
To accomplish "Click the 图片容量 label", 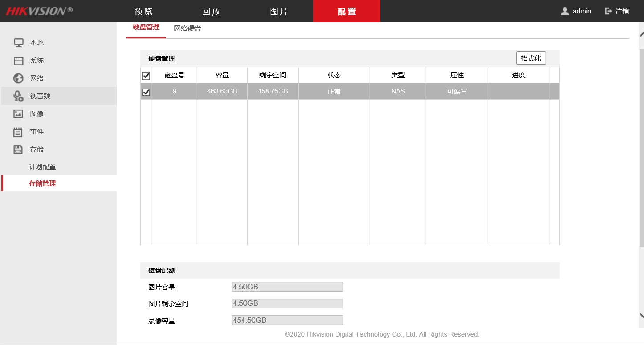I will click(162, 288).
